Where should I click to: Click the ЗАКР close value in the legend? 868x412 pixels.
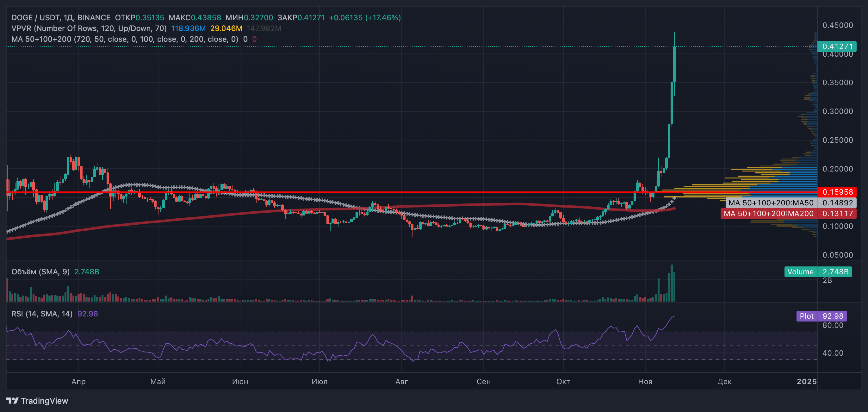pyautogui.click(x=311, y=17)
